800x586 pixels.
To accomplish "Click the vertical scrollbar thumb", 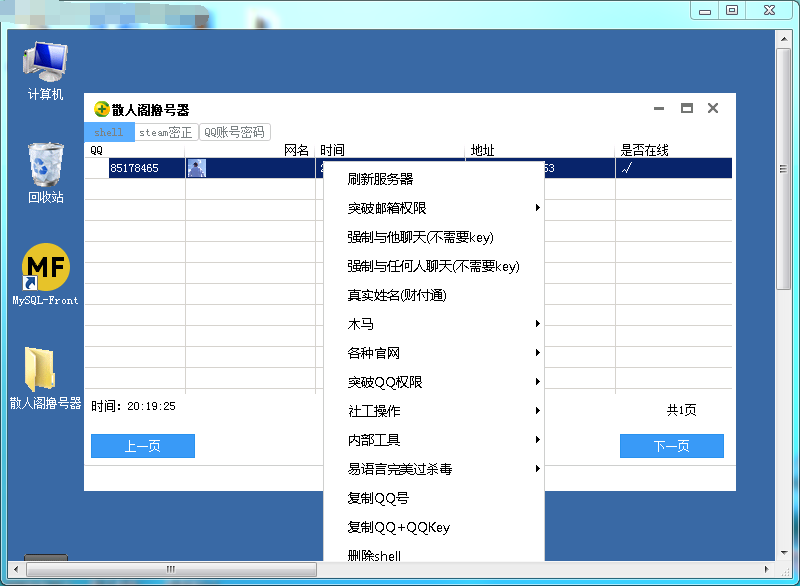I will pos(784,169).
